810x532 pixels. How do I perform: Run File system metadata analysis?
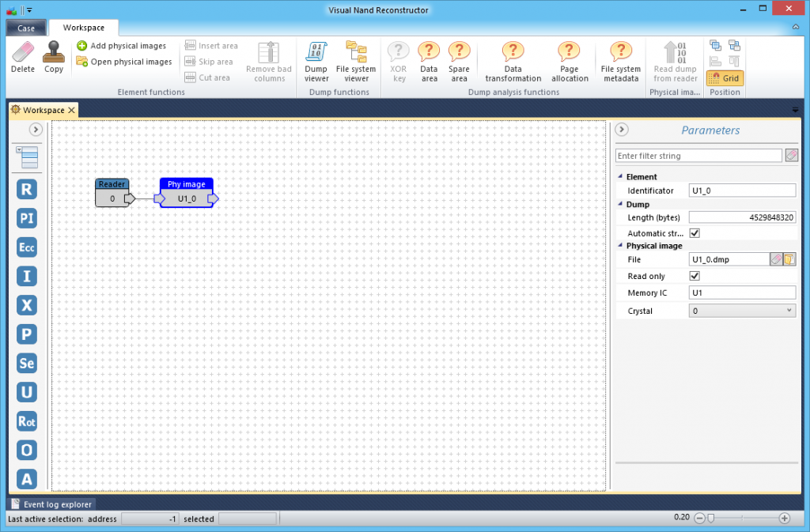click(620, 62)
